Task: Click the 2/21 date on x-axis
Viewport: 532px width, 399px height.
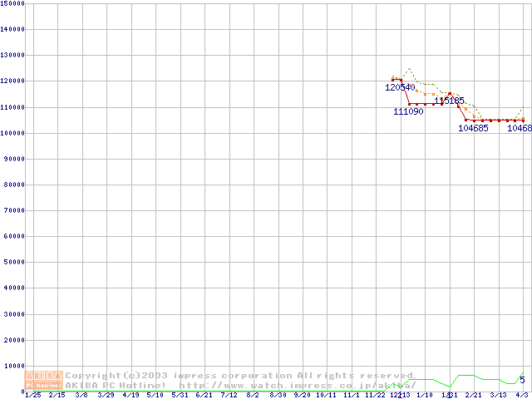Action: coord(473,395)
